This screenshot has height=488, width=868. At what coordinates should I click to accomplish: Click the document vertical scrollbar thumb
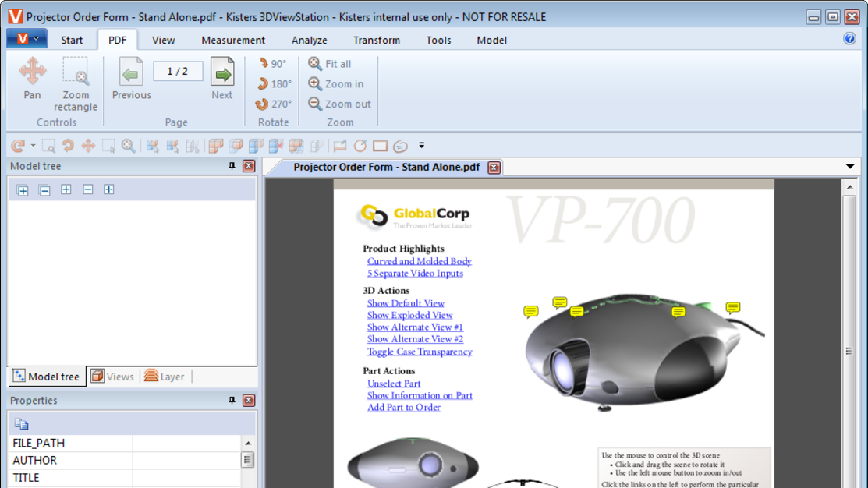[849, 351]
